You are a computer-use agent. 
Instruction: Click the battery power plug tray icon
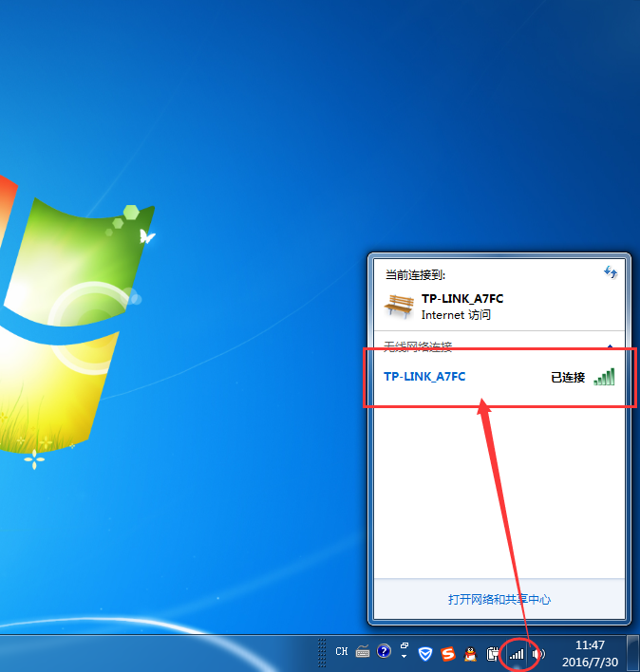coord(493,654)
